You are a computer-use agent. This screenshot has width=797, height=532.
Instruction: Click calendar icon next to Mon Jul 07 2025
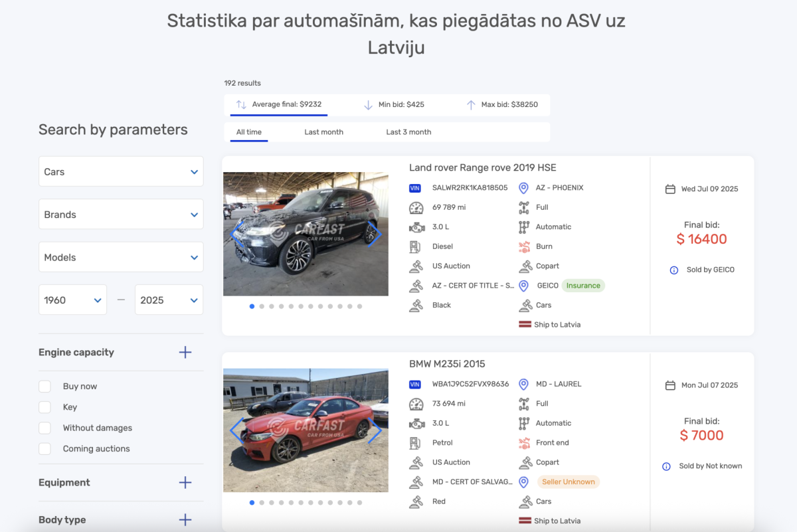tap(670, 385)
